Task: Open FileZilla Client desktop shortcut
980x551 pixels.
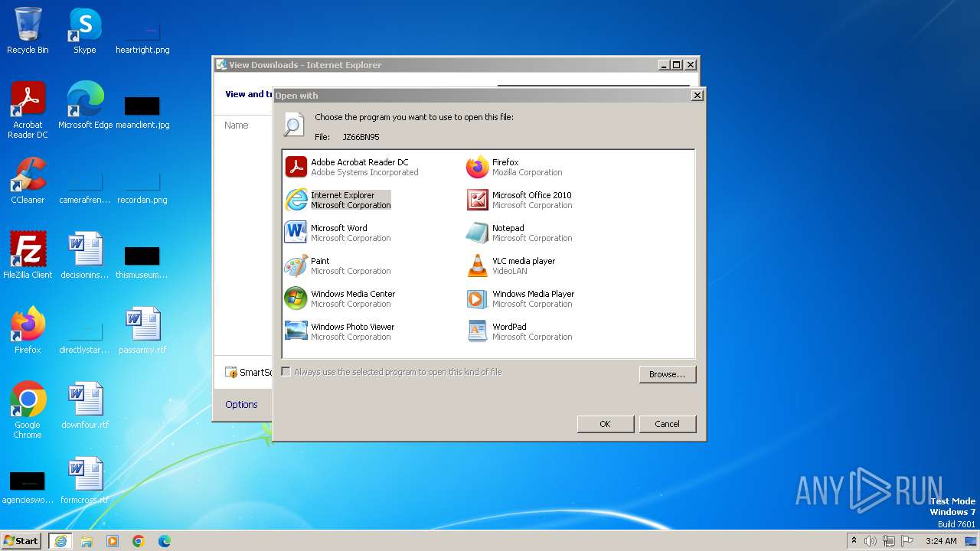Action: click(28, 255)
